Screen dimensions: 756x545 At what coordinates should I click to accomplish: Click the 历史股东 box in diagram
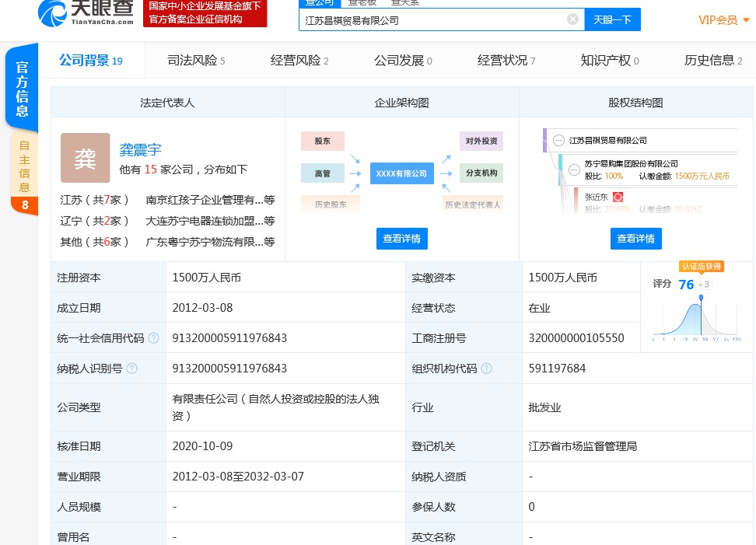(x=331, y=204)
